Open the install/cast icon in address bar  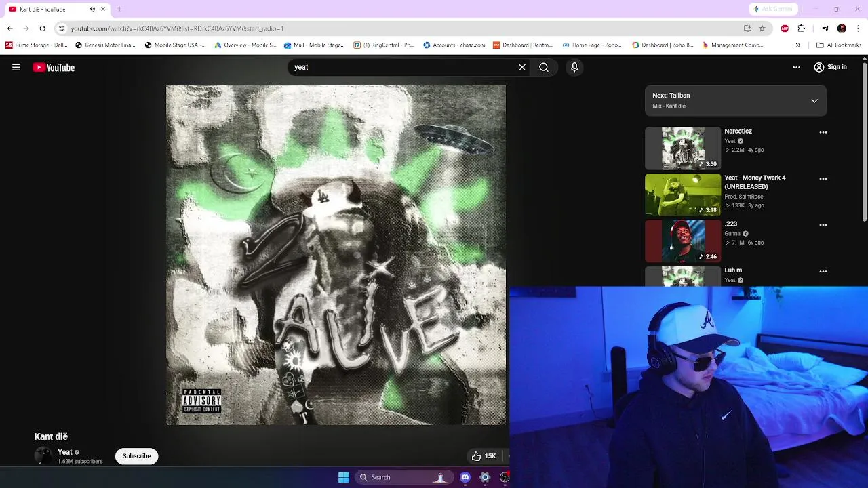747,28
